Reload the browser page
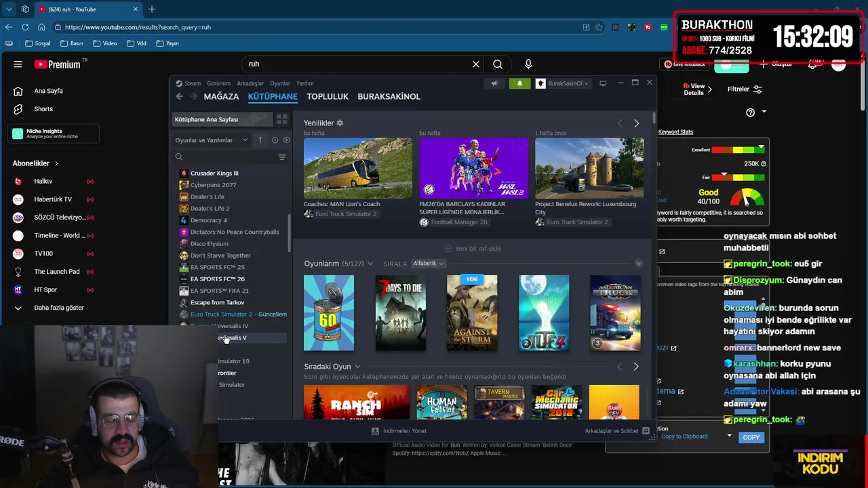This screenshot has height=488, width=868. coord(25,27)
